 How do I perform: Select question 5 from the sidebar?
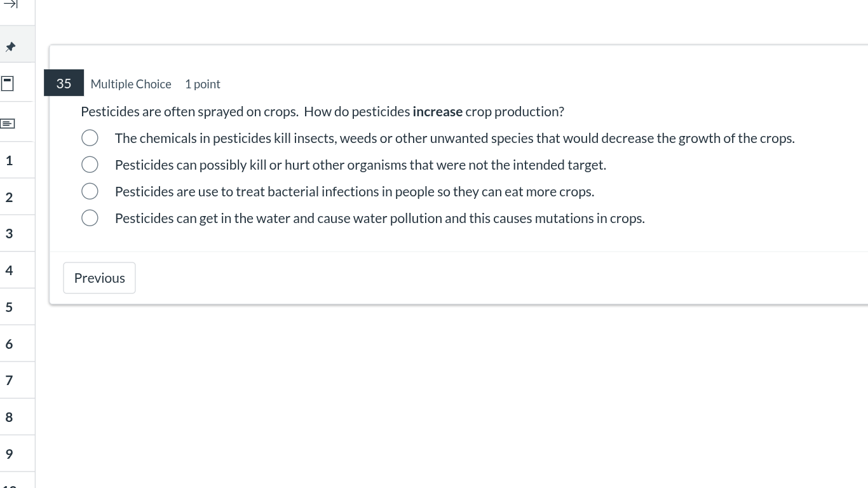(x=9, y=306)
